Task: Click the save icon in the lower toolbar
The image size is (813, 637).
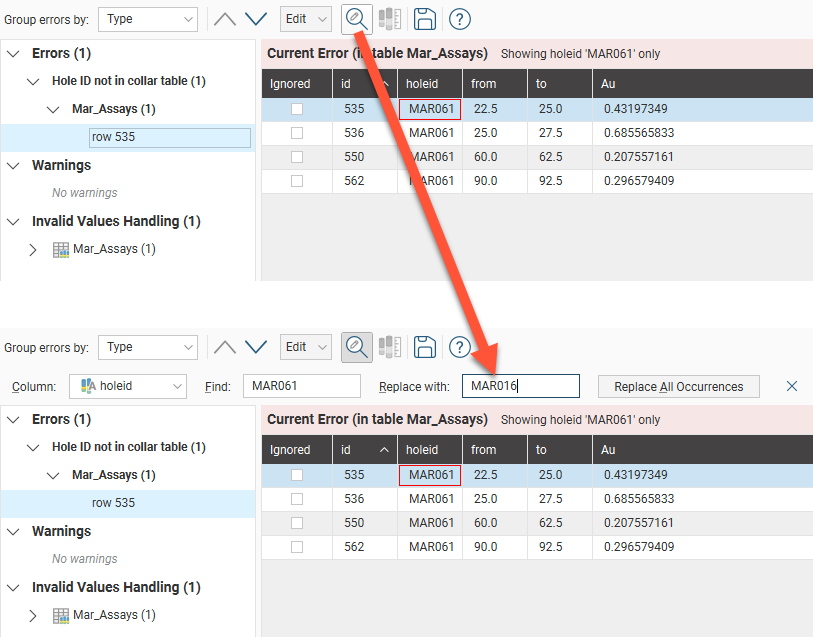Action: (424, 347)
